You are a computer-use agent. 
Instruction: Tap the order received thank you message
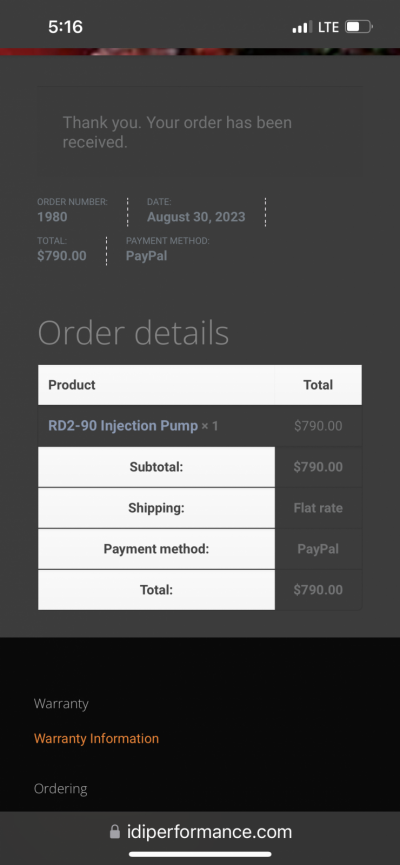177,132
